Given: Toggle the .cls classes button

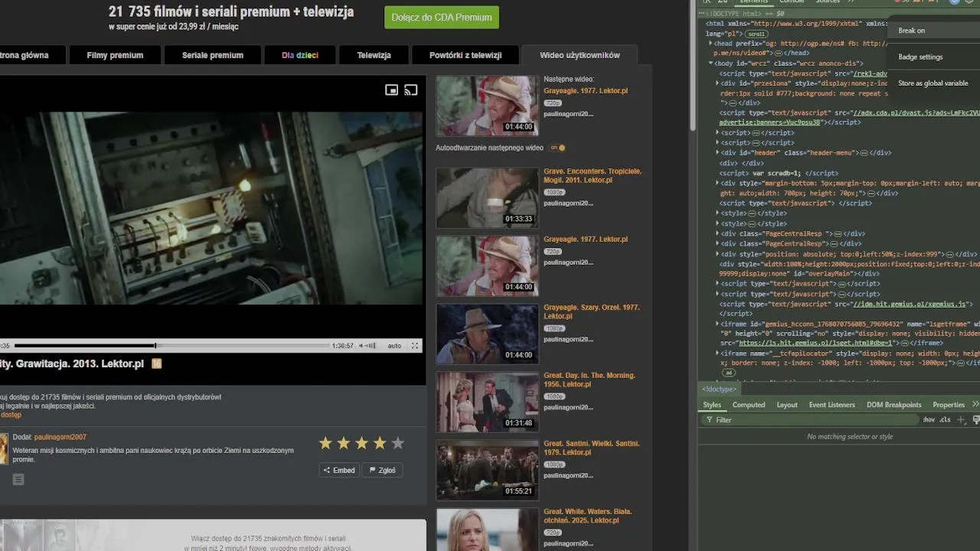Looking at the screenshot, I should (x=945, y=419).
